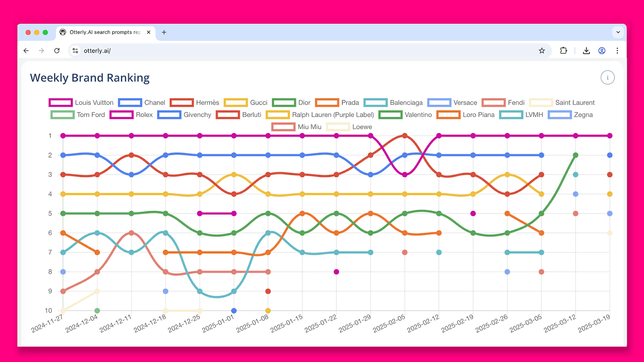Toggle Hermès legend series

click(x=195, y=103)
